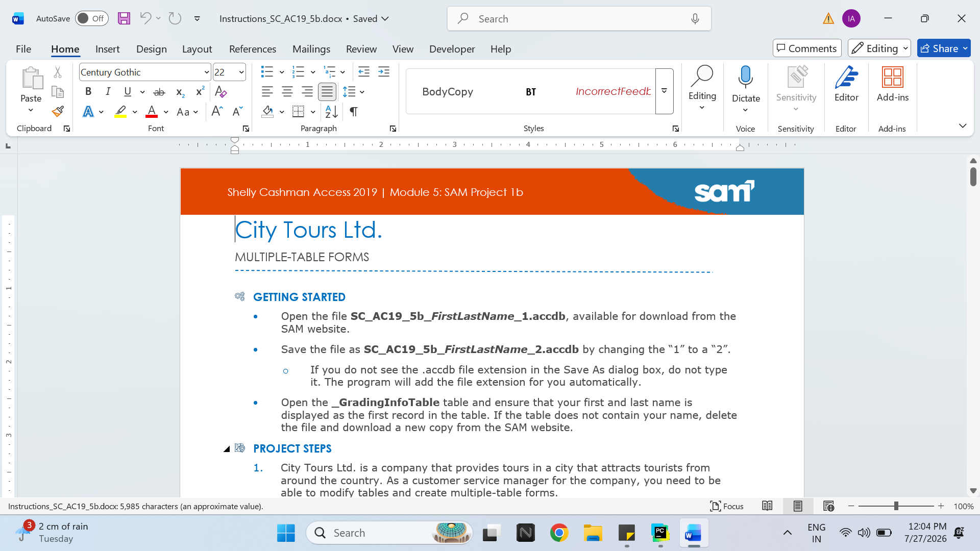
Task: Toggle numbered list formatting
Action: coord(298,72)
